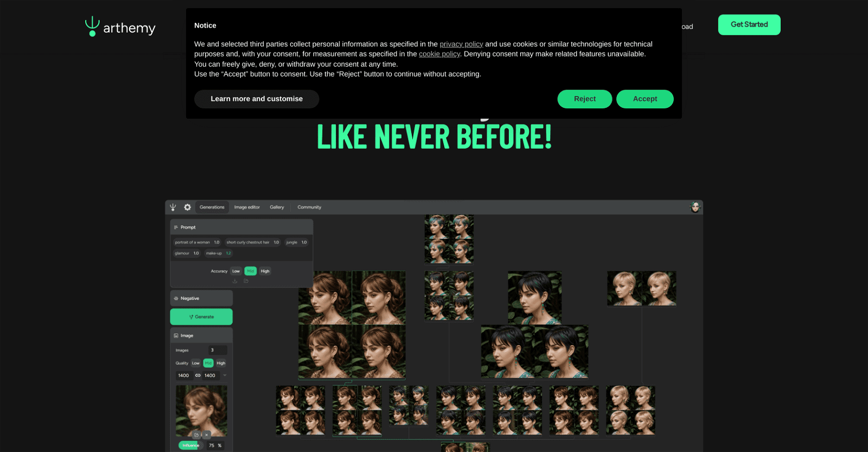The width and height of the screenshot is (868, 452).
Task: Remove the reference image with the X icon
Action: click(x=207, y=435)
